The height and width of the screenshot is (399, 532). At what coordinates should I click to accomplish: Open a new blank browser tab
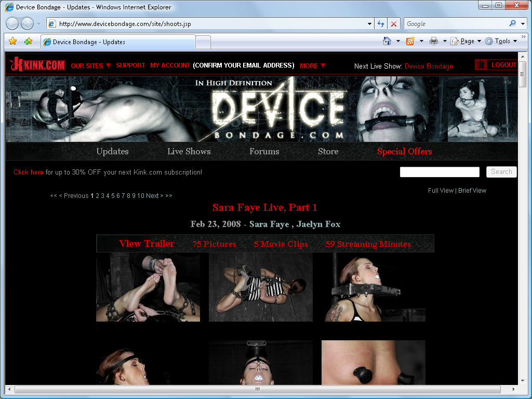tap(203, 43)
